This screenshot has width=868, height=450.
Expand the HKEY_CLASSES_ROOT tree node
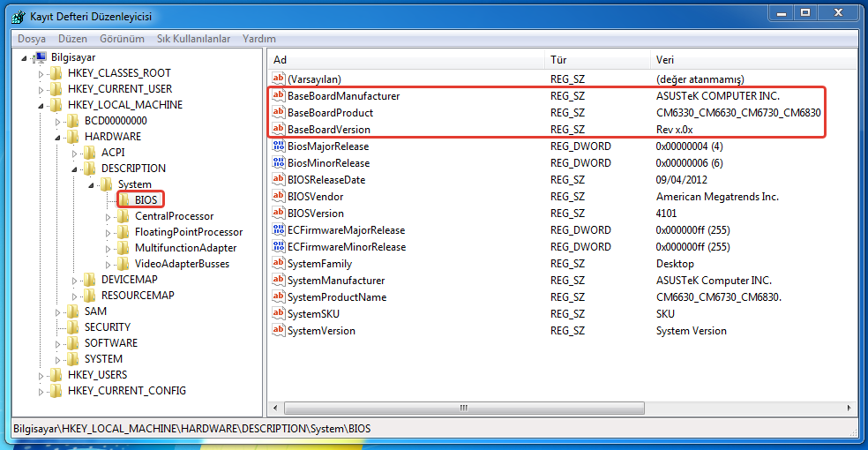41,73
